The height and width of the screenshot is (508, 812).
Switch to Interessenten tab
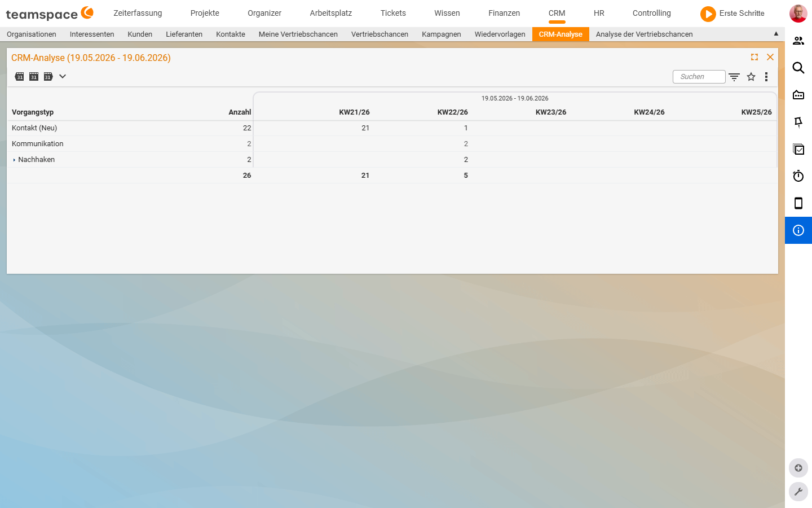click(92, 34)
